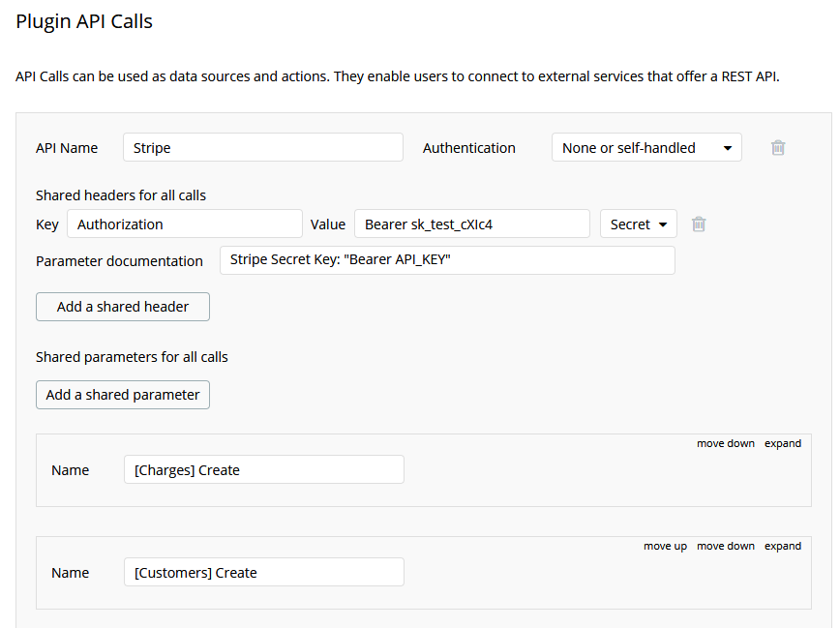This screenshot has height=628, width=840.
Task: Edit the Parameter documentation text field
Action: point(446,261)
